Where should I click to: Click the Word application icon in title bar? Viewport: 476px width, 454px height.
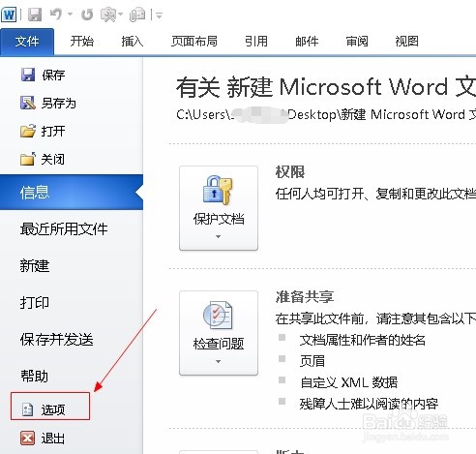9,15
